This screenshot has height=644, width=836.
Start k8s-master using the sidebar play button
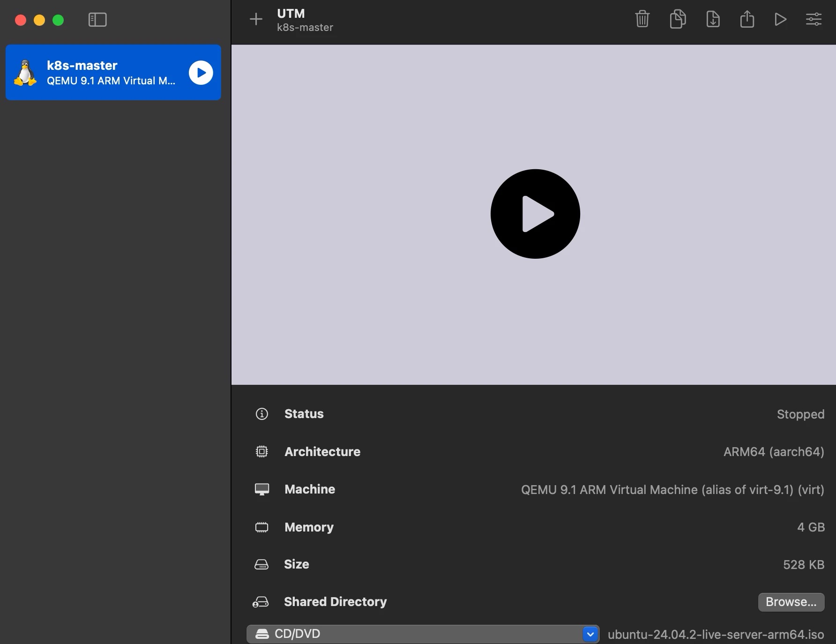(201, 73)
